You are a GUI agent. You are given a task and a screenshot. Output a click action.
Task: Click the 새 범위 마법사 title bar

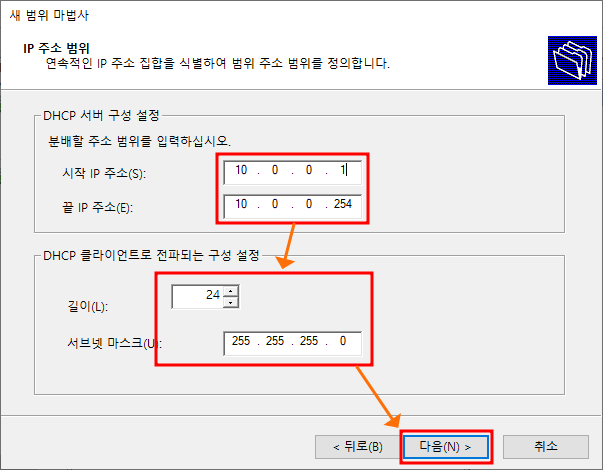[x=302, y=15]
